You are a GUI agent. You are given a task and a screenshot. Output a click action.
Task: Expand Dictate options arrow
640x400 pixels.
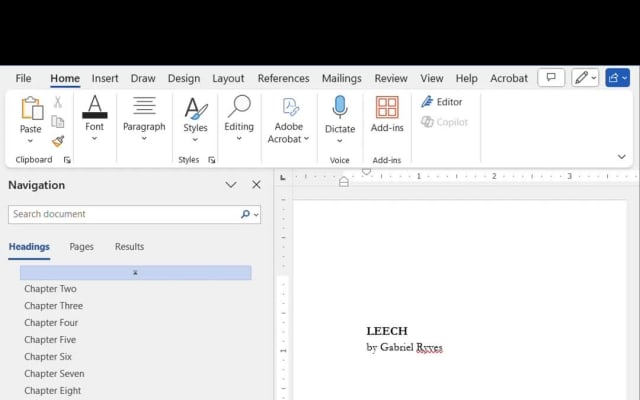pyautogui.click(x=340, y=141)
